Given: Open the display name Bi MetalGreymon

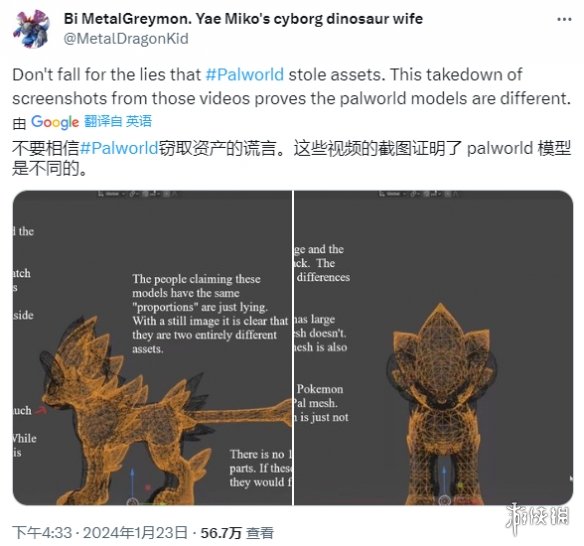Looking at the screenshot, I should pyautogui.click(x=243, y=18).
